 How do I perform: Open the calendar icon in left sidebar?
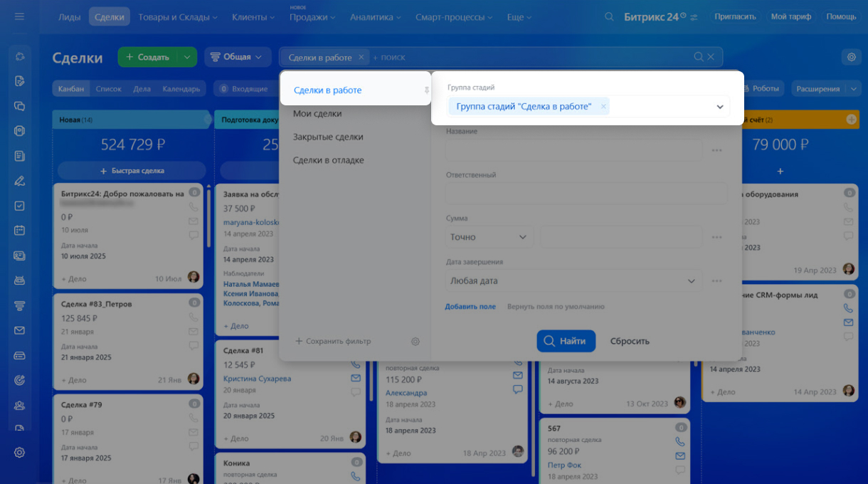[x=19, y=231]
